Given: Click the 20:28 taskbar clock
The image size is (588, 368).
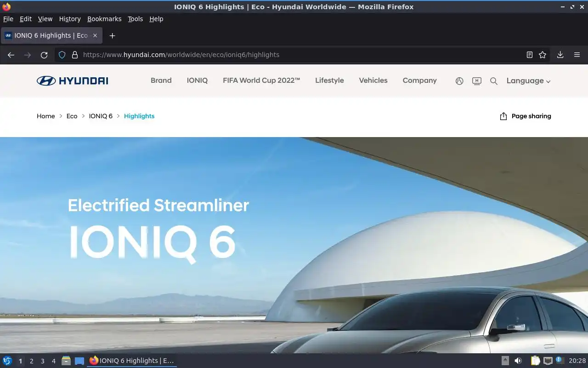Looking at the screenshot, I should tap(577, 361).
